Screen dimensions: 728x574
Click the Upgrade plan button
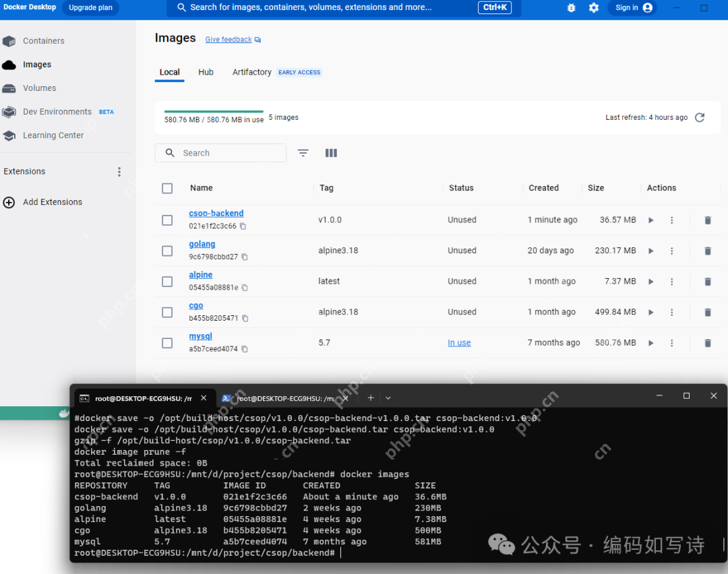click(x=90, y=8)
